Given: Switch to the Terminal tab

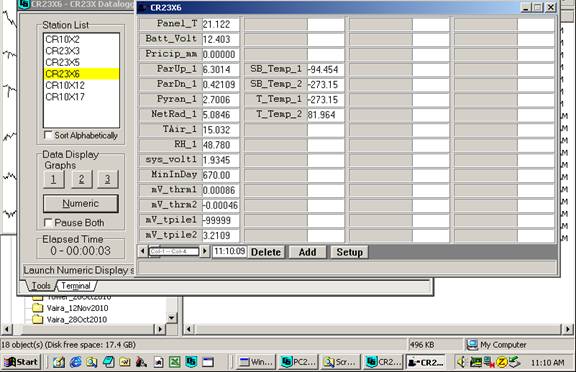Looking at the screenshot, I should pyautogui.click(x=76, y=285).
